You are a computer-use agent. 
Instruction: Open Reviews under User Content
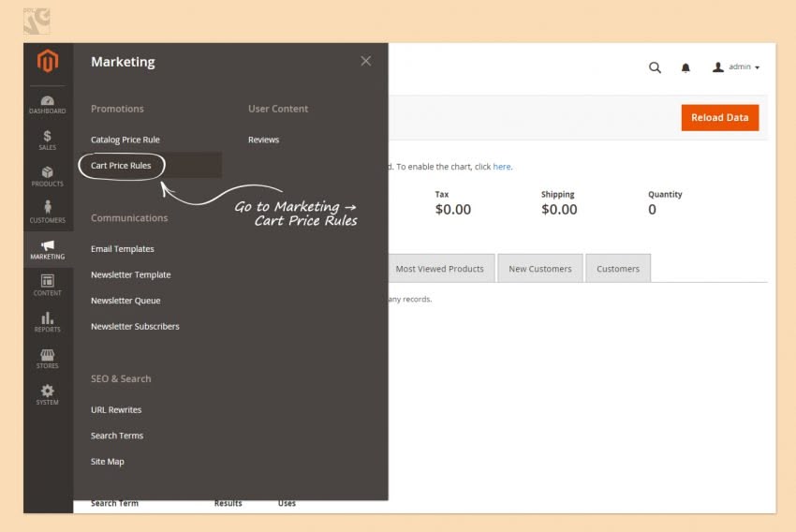click(263, 140)
